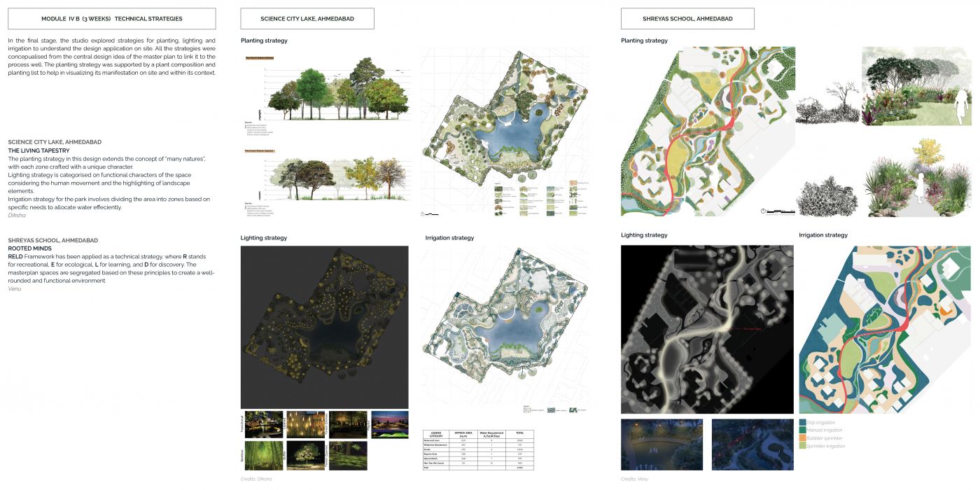Open the night render with red-lit path
Screen dimensions: 980x490
coord(753,444)
